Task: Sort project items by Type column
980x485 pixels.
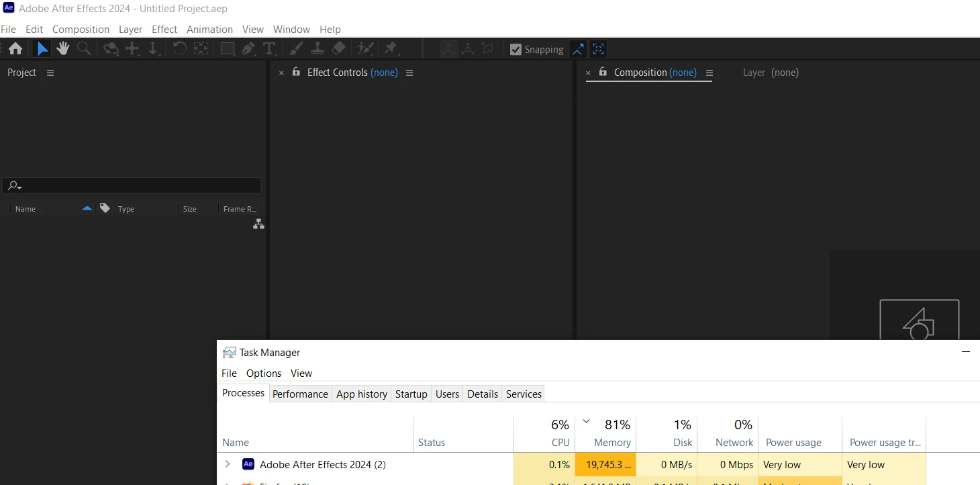Action: (126, 209)
